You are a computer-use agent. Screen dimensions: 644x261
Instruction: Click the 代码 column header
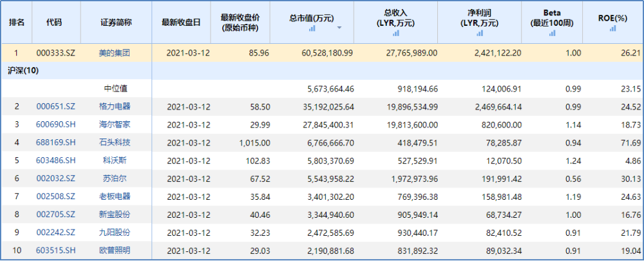(56, 22)
